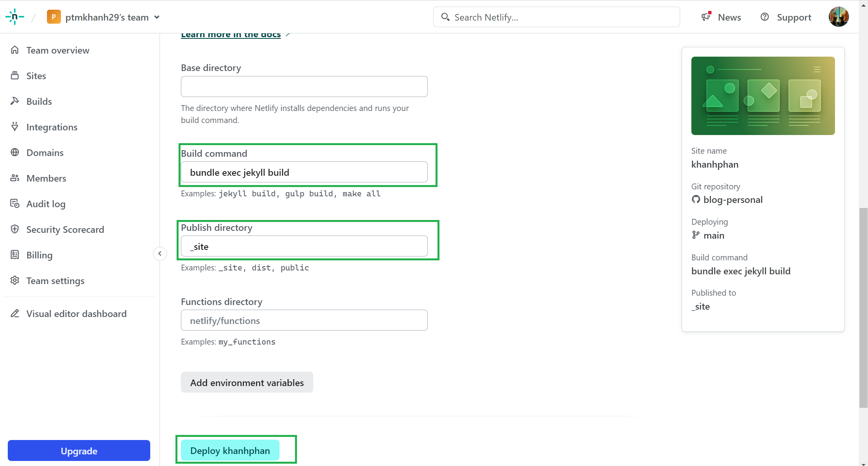Image resolution: width=868 pixels, height=466 pixels.
Task: Click the News megaphone icon
Action: [x=706, y=17]
